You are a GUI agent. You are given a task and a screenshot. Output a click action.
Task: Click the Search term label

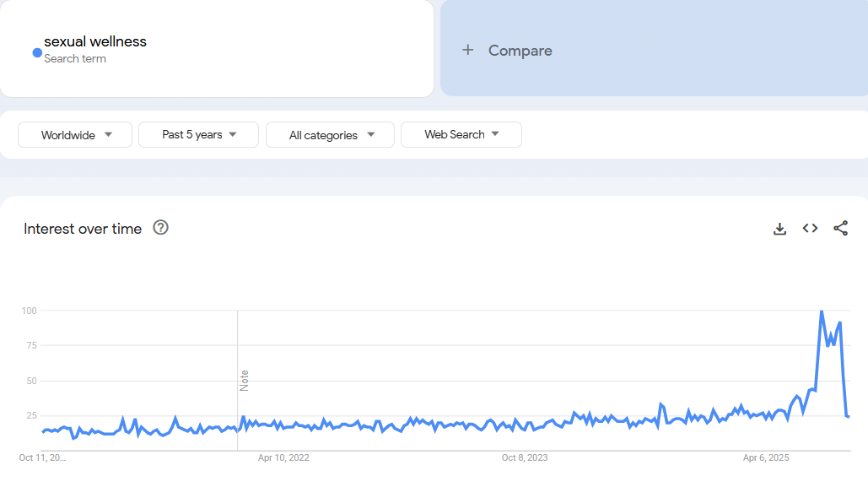[77, 58]
